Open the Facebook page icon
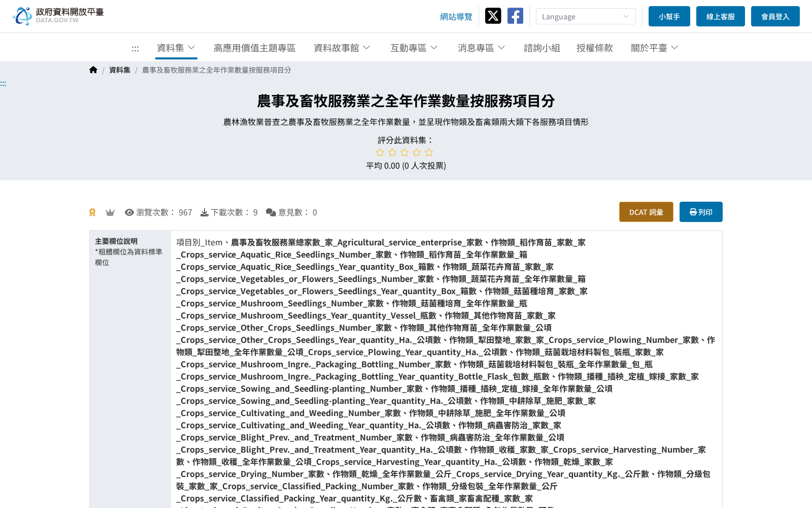 pos(515,16)
